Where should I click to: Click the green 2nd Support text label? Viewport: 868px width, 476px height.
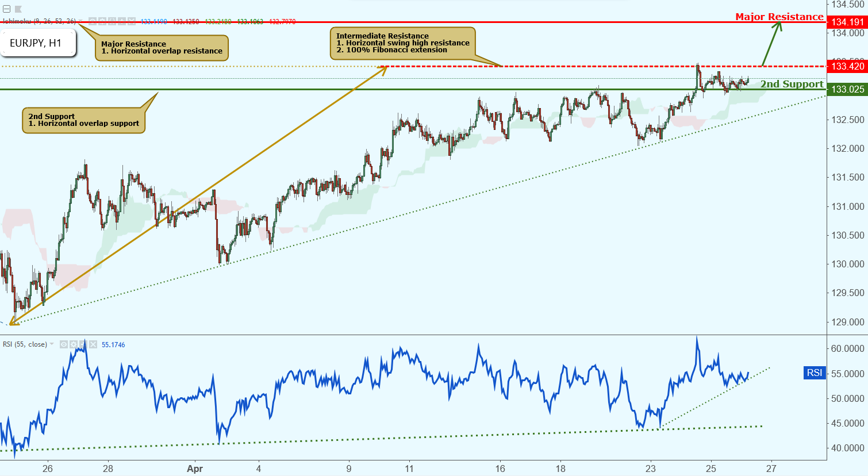pos(792,84)
